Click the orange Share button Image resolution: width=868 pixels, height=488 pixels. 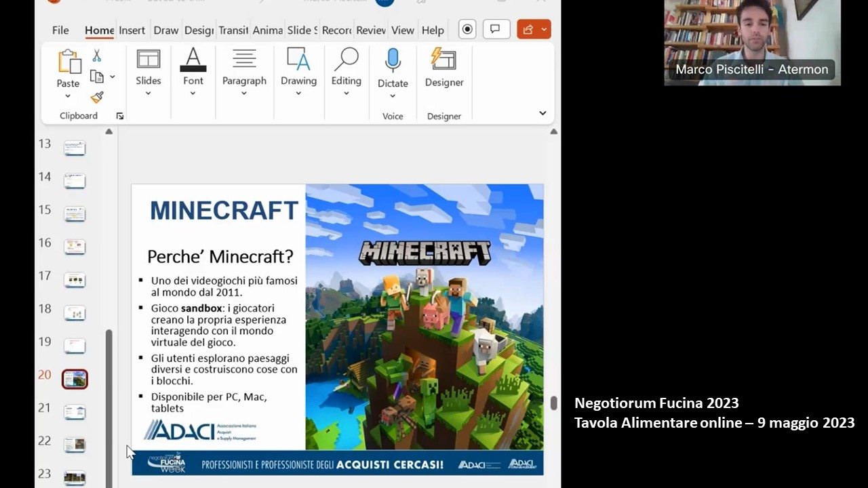click(528, 29)
